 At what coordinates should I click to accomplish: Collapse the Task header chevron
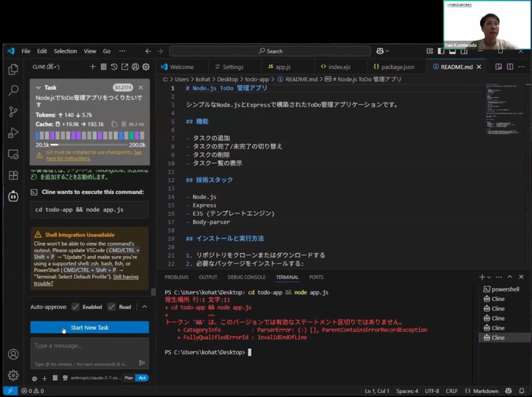click(x=38, y=88)
